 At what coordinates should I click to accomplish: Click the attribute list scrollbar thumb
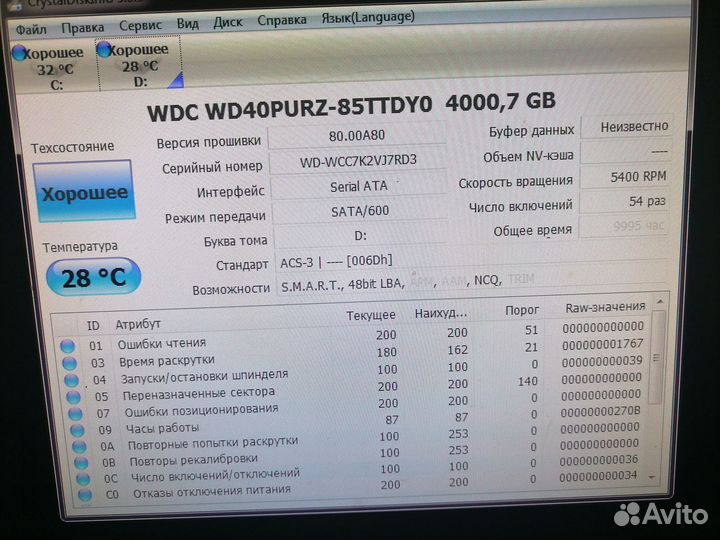click(x=657, y=357)
